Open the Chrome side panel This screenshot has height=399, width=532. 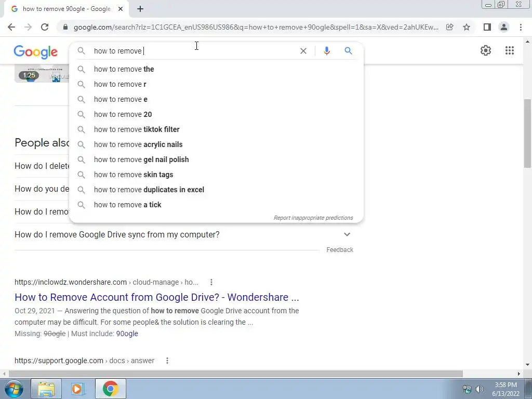click(487, 27)
